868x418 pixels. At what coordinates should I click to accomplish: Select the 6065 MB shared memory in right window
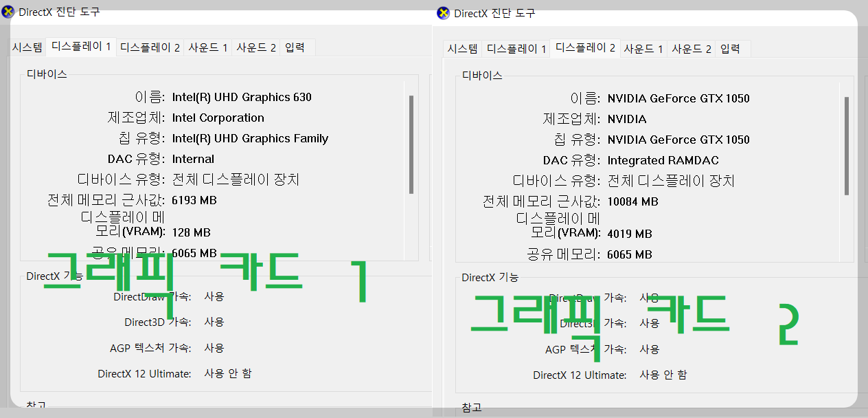(630, 254)
